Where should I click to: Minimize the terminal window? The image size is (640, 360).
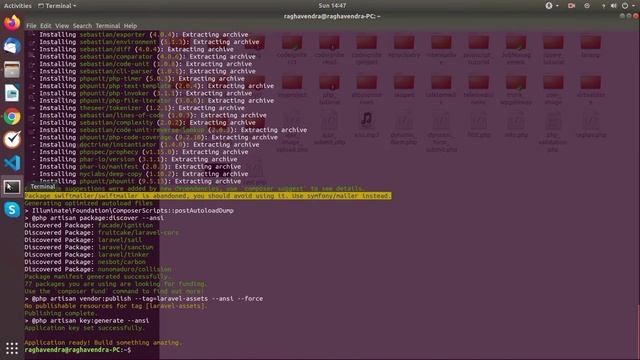[x=622, y=16]
